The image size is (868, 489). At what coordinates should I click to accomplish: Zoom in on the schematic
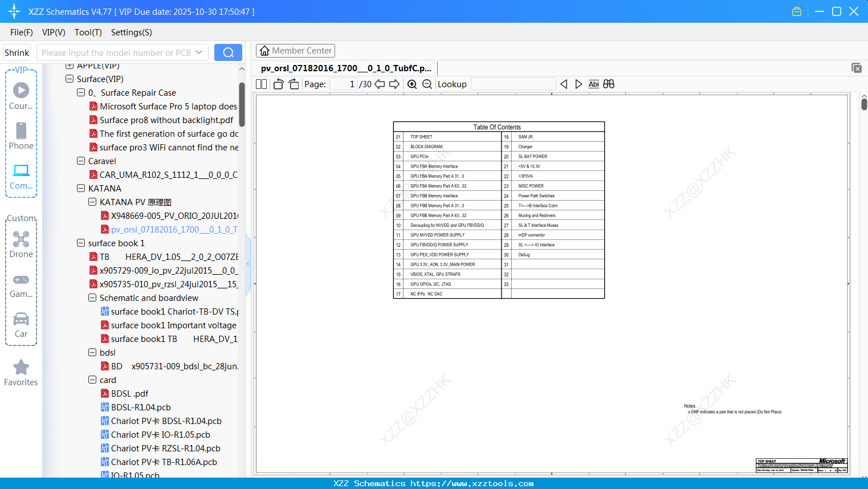pos(412,84)
